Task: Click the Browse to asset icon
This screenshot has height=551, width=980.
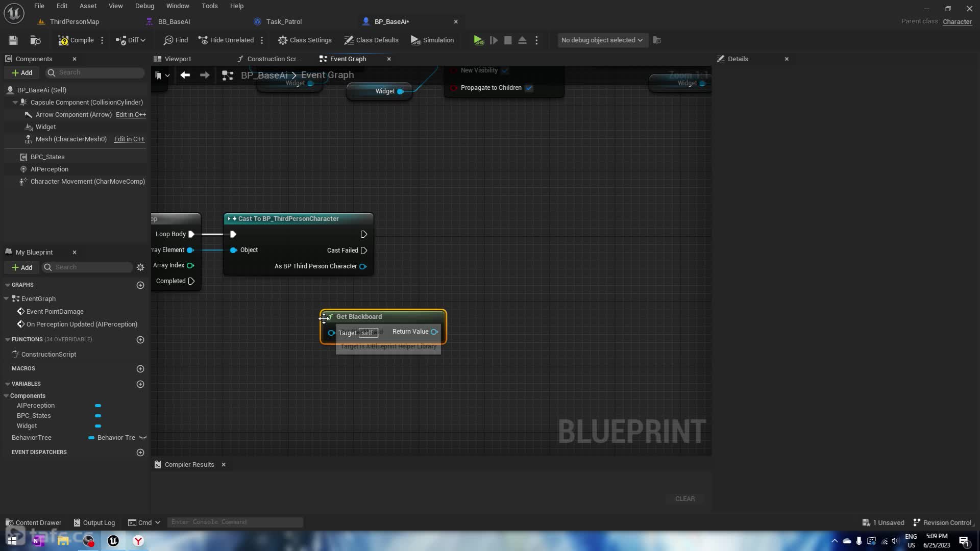Action: coord(35,40)
